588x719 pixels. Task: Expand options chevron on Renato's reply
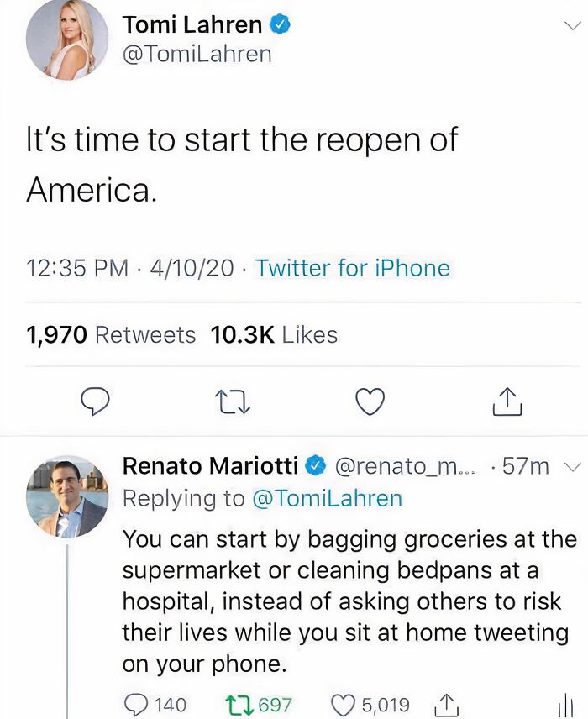click(572, 466)
